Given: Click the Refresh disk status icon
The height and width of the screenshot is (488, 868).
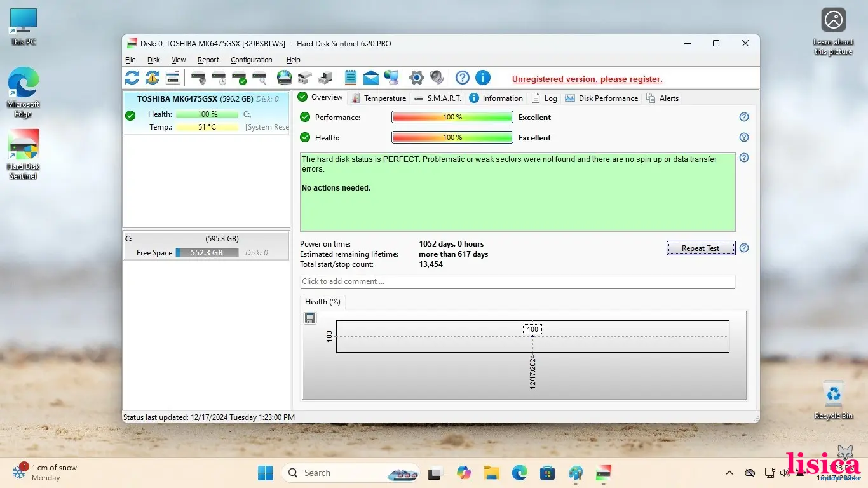Looking at the screenshot, I should tap(132, 78).
